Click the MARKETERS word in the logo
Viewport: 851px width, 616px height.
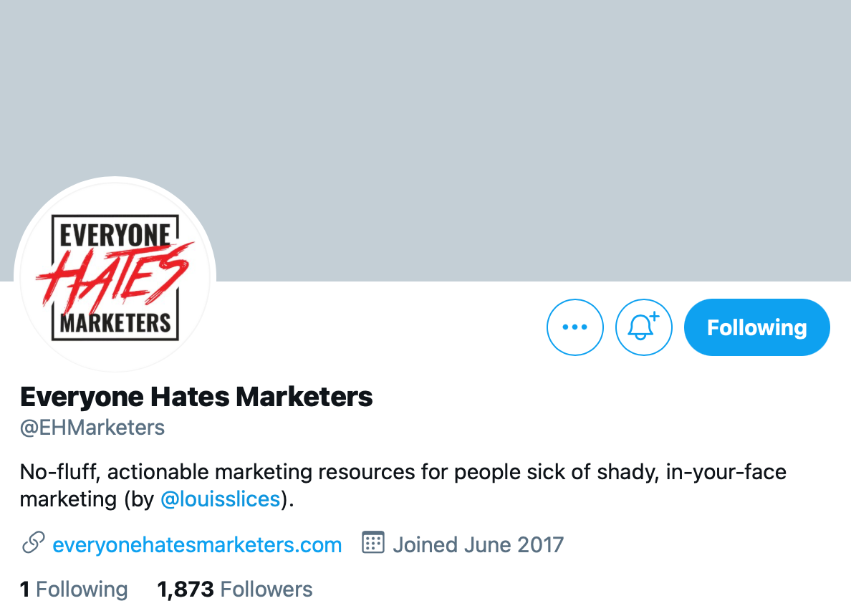click(x=115, y=323)
